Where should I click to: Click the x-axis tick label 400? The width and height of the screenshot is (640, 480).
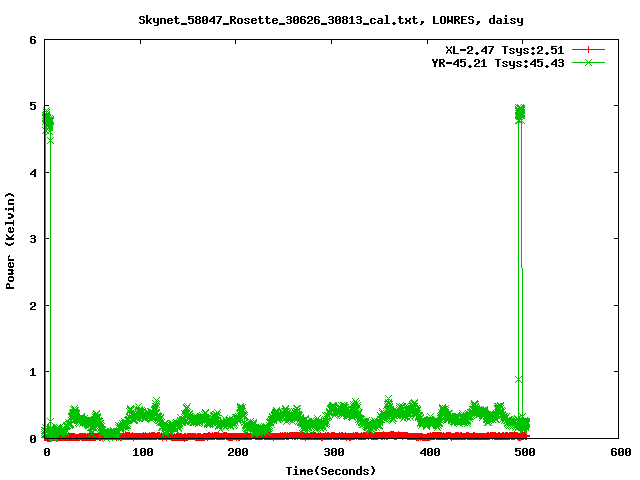(x=430, y=452)
